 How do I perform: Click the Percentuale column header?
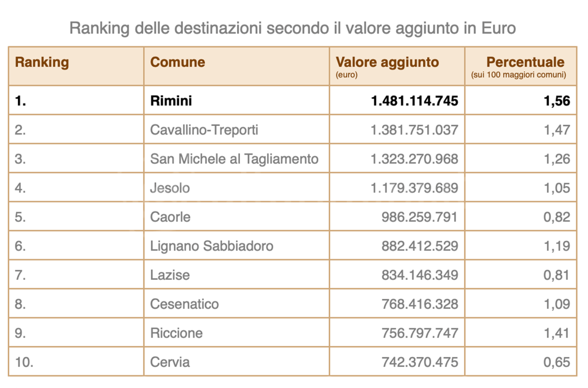pos(525,63)
